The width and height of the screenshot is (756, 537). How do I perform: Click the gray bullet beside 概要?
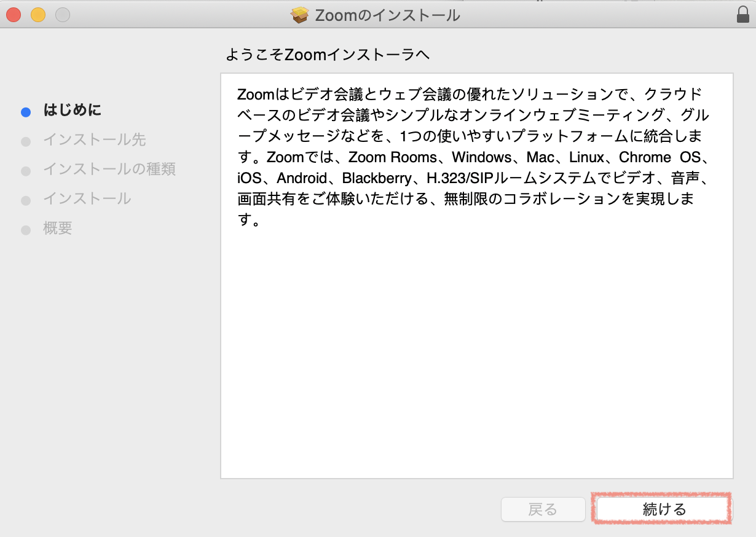[x=26, y=230]
